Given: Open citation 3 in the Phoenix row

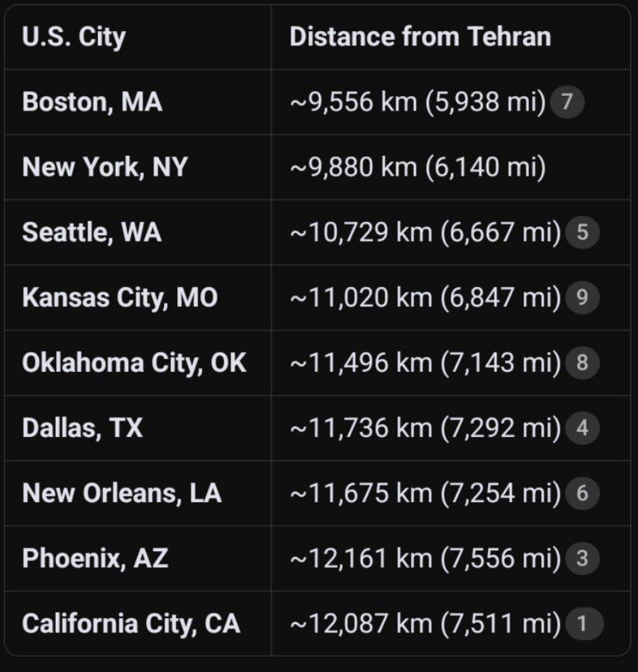Looking at the screenshot, I should (582, 559).
